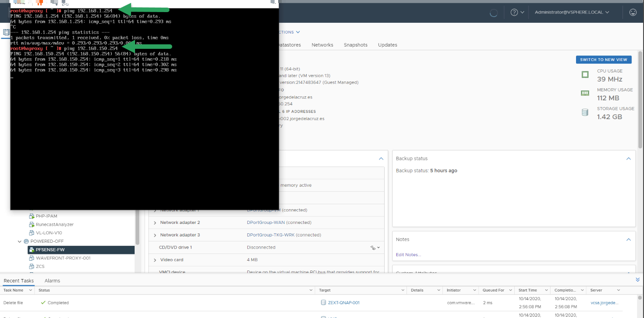The height and width of the screenshot is (318, 644).
Task: Click the storage usage database icon
Action: [x=585, y=112]
